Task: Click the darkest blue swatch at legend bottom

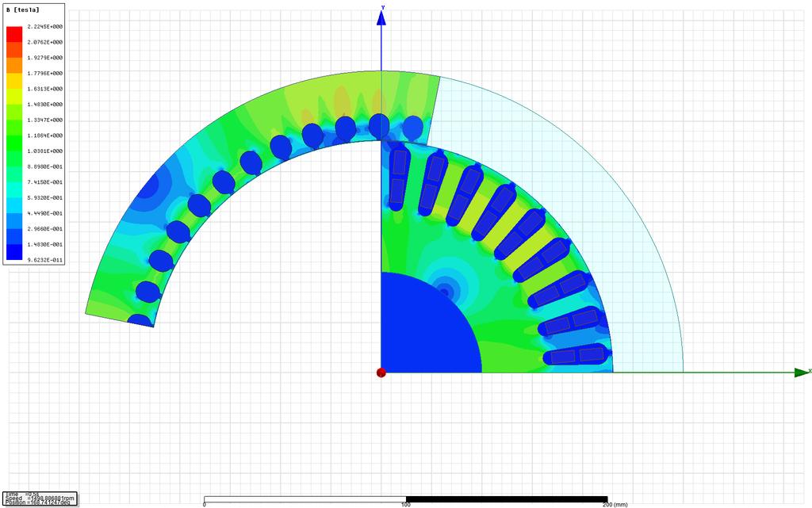Action: (x=14, y=252)
